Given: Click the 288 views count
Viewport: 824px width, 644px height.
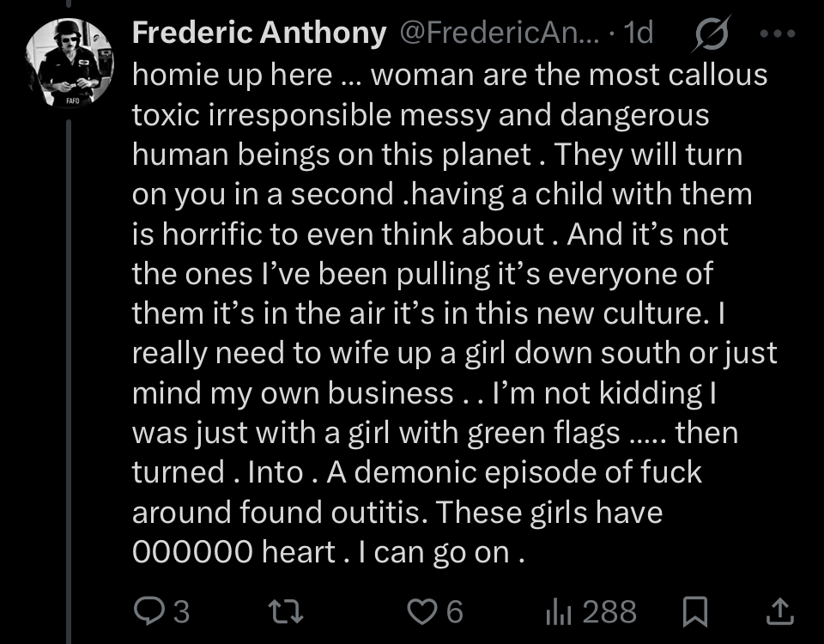Looking at the screenshot, I should pyautogui.click(x=609, y=611).
